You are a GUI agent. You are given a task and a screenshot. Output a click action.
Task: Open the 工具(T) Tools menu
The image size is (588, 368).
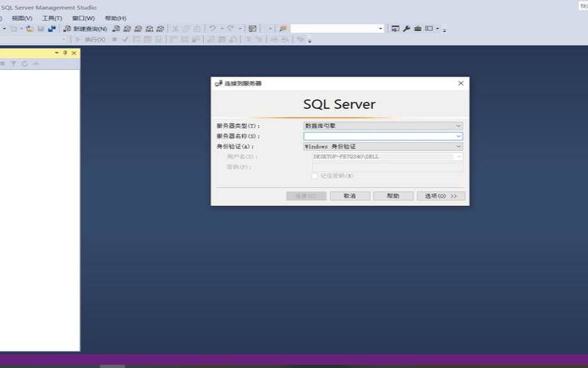click(x=52, y=18)
